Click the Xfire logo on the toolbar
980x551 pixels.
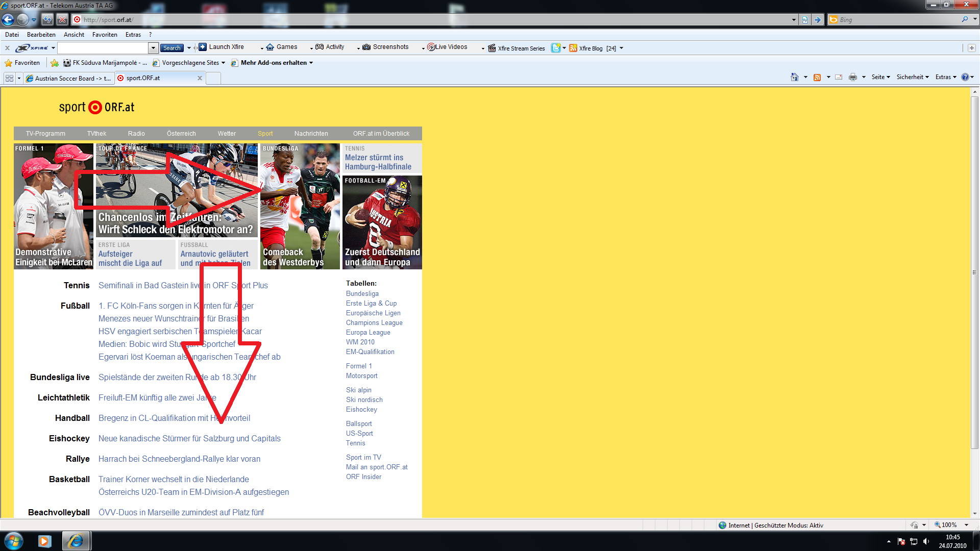tap(32, 48)
